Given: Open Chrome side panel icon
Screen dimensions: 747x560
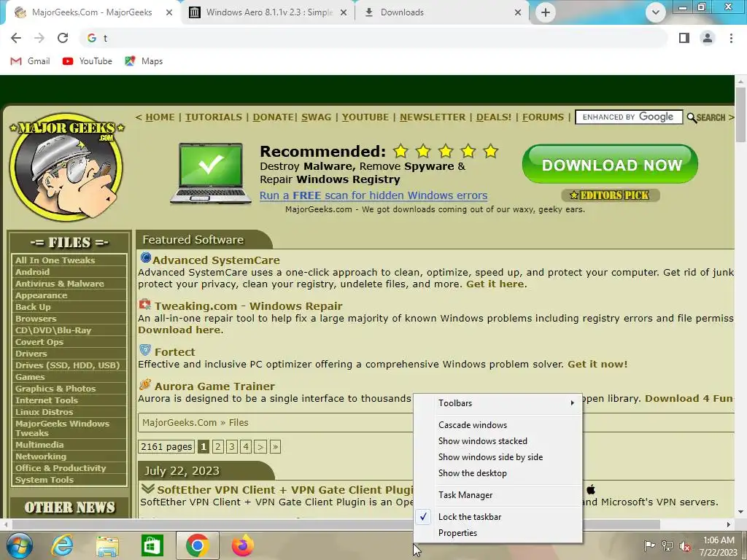Looking at the screenshot, I should 684,38.
